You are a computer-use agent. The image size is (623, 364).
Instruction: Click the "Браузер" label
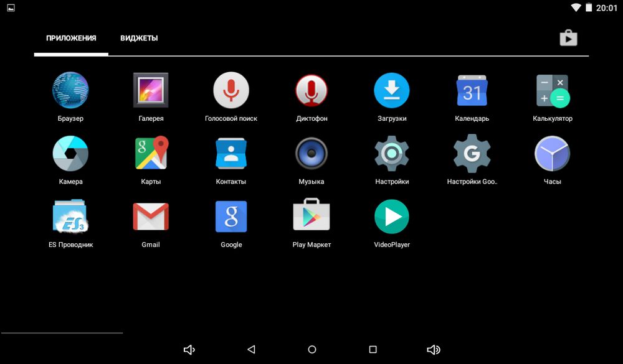[x=71, y=118]
